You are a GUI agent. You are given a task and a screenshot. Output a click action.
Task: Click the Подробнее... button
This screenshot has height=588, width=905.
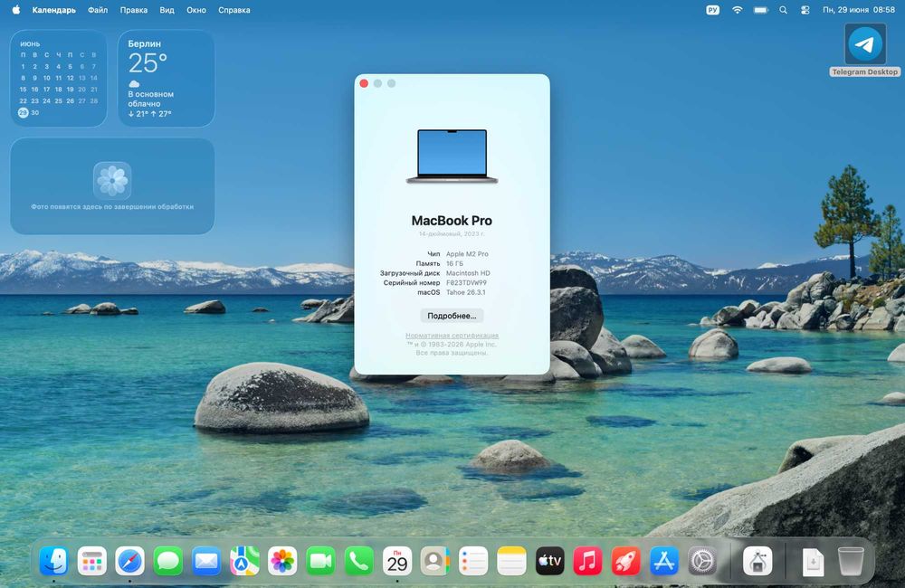tap(452, 316)
